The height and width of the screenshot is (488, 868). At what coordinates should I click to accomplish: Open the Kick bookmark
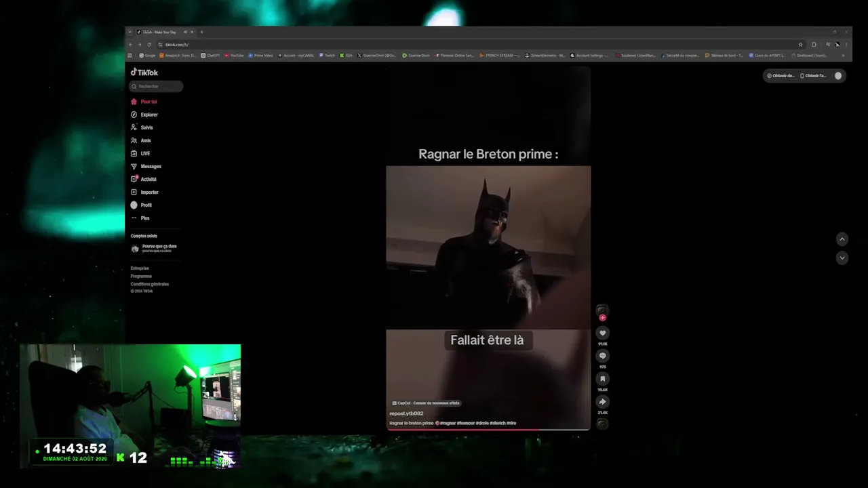point(347,56)
